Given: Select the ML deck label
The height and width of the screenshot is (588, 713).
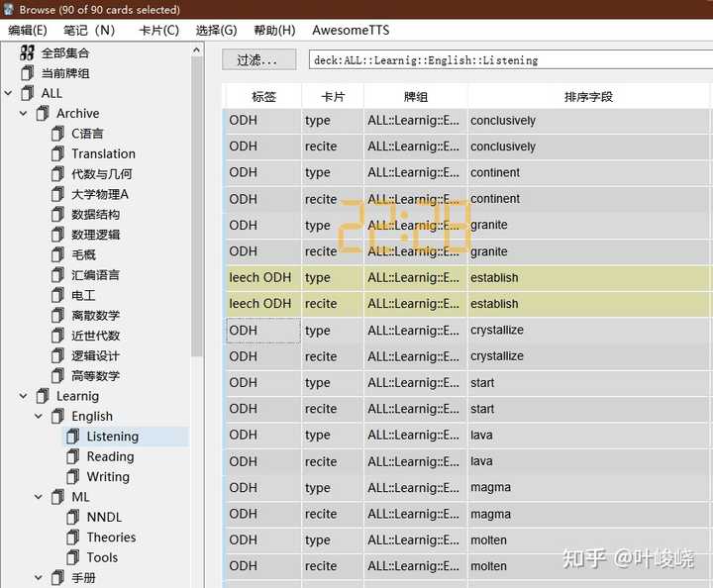Looking at the screenshot, I should 80,497.
